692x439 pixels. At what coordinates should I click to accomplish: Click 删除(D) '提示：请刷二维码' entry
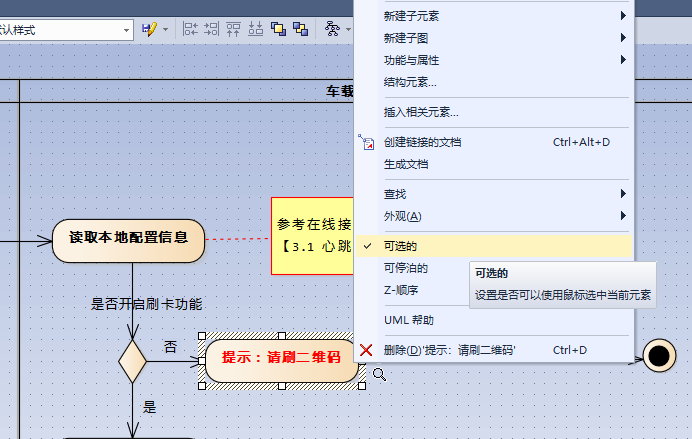click(494, 350)
